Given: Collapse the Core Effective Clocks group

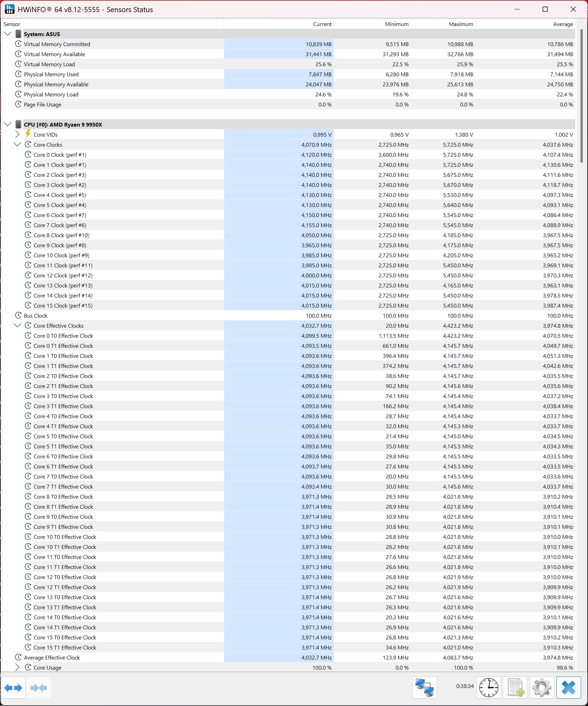Looking at the screenshot, I should pyautogui.click(x=18, y=326).
